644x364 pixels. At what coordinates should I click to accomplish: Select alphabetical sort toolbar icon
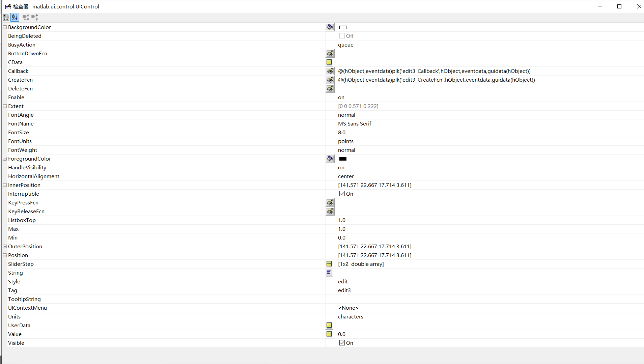click(15, 17)
